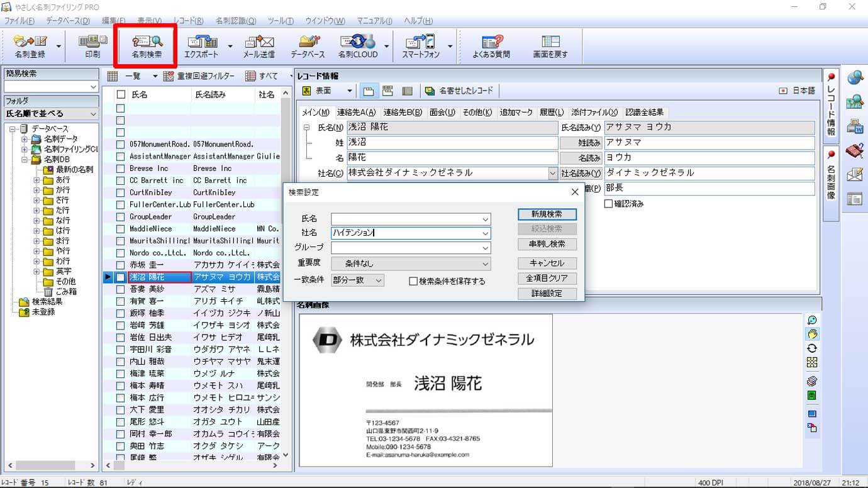Expand the 名刺データ tree node
Viewport: 868px width, 488px height.
(x=25, y=139)
